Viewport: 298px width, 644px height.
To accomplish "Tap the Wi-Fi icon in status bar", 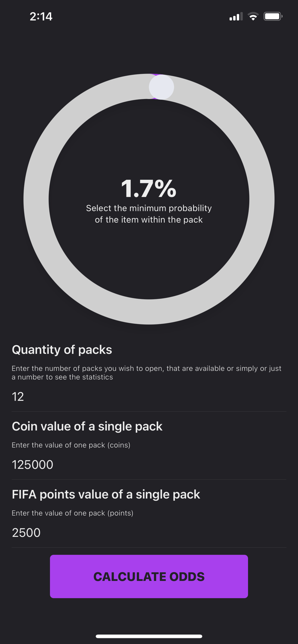I will click(253, 16).
